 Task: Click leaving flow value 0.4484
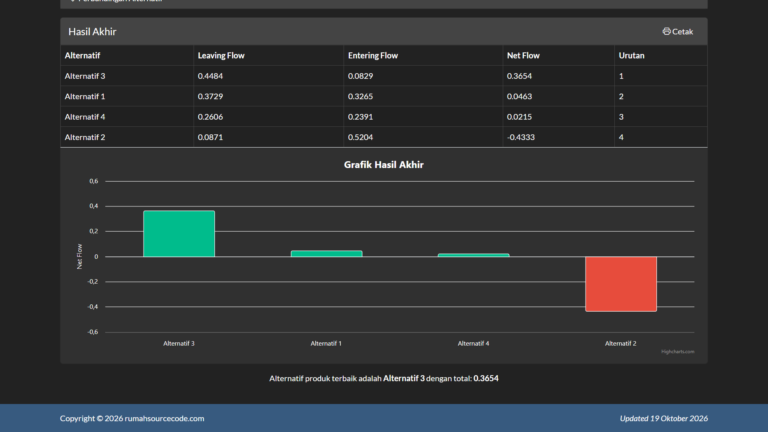click(x=210, y=76)
